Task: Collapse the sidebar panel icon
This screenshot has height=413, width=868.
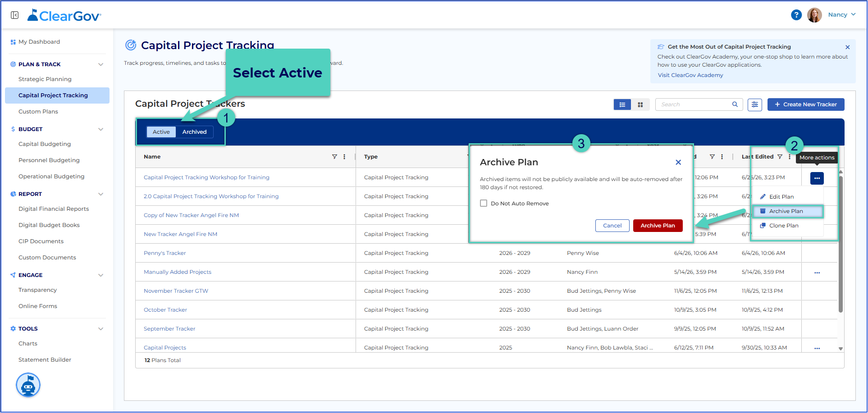Action: pos(14,15)
